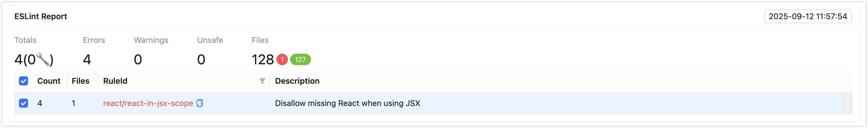Click the Errors count value 4
This screenshot has height=128, width=868.
point(87,59)
